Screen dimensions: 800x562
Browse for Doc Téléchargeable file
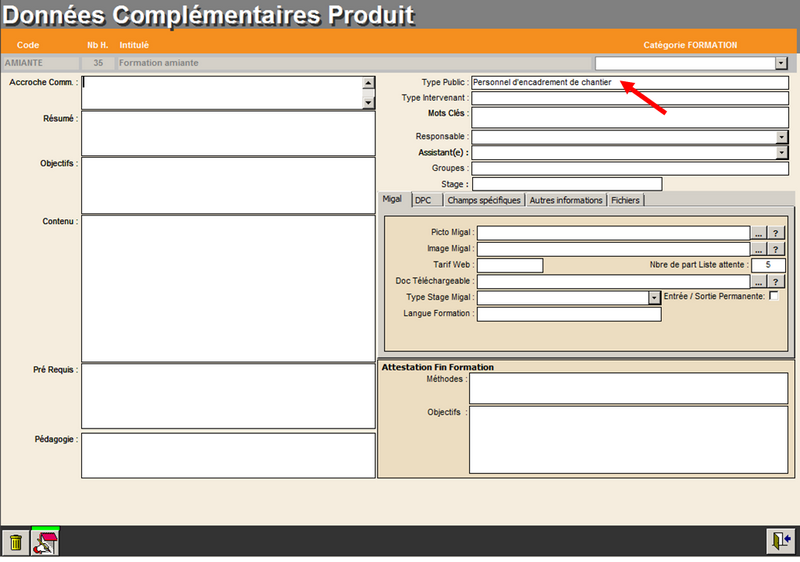coord(759,282)
